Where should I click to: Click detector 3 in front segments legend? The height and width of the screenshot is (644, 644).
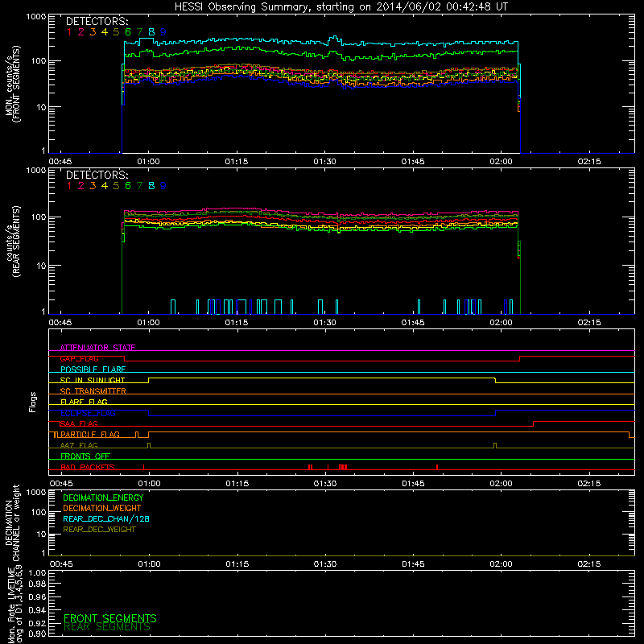(x=93, y=32)
